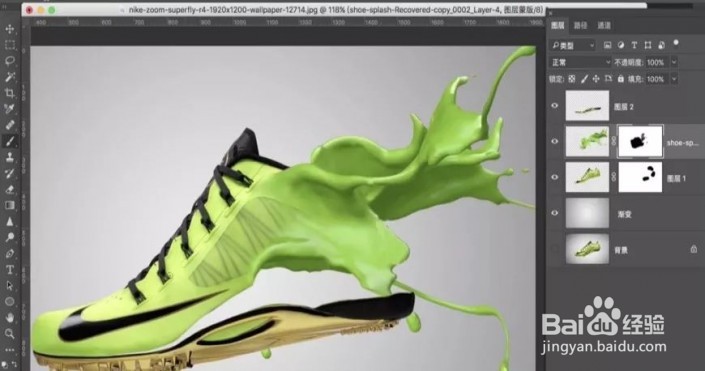Select the Healing Brush tool

click(x=9, y=125)
